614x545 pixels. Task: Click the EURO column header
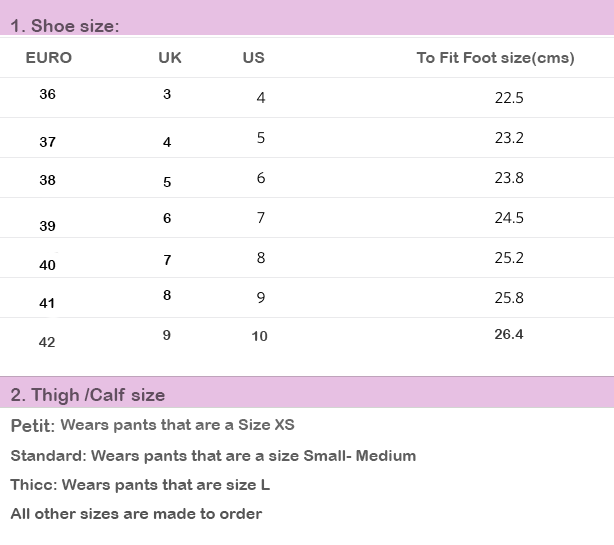[49, 58]
